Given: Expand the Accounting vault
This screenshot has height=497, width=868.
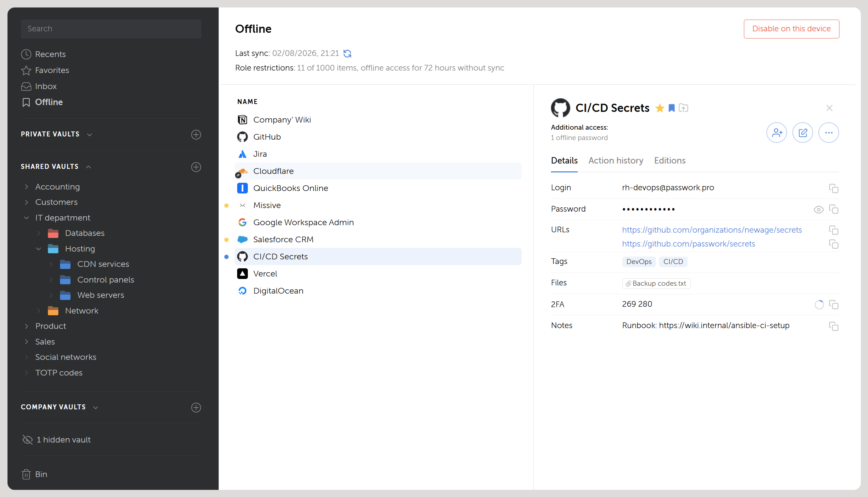Looking at the screenshot, I should coord(26,187).
